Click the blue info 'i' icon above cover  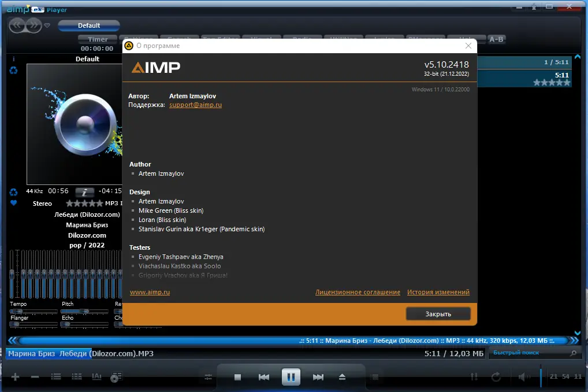click(13, 59)
